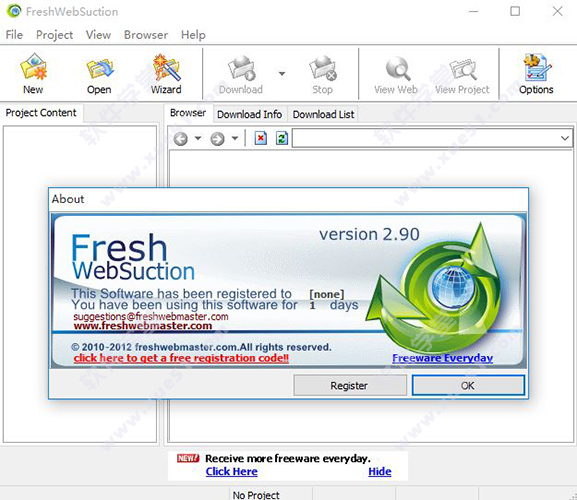Click the No Project status bar text

pos(256,495)
